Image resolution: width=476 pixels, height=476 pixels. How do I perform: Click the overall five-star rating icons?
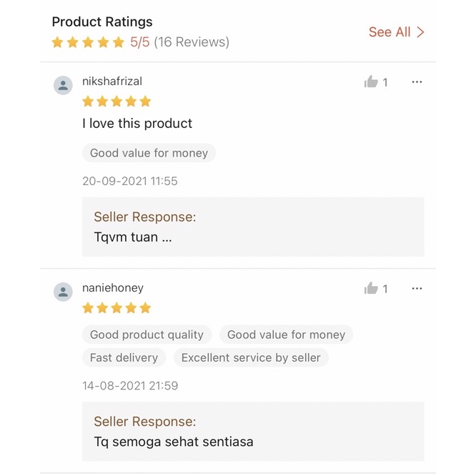pyautogui.click(x=88, y=43)
